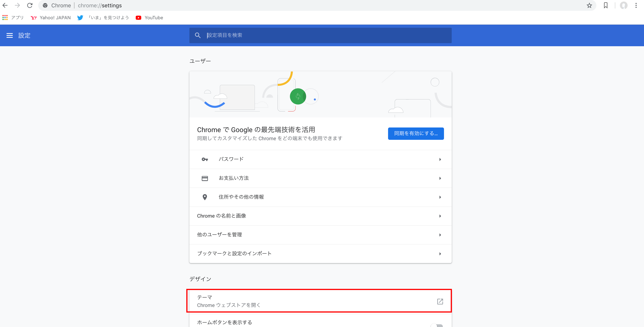The image size is (644, 327).
Task: Bookmark this page with the star icon
Action: tap(589, 5)
